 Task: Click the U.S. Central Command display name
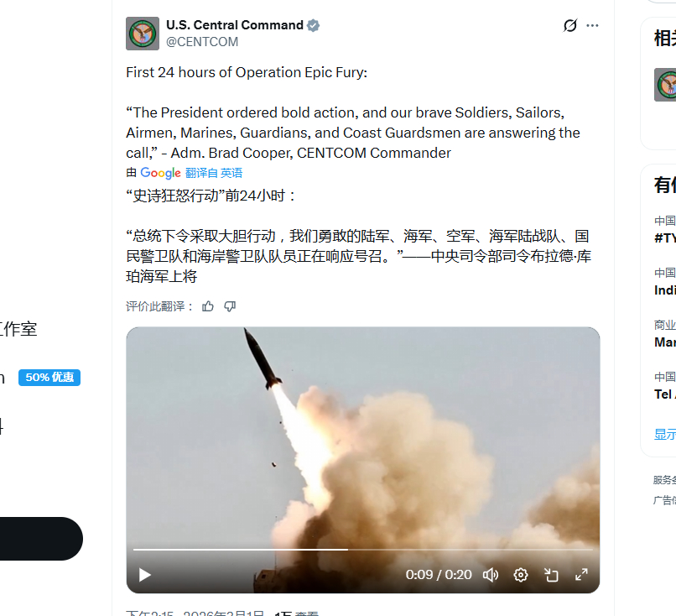click(235, 25)
